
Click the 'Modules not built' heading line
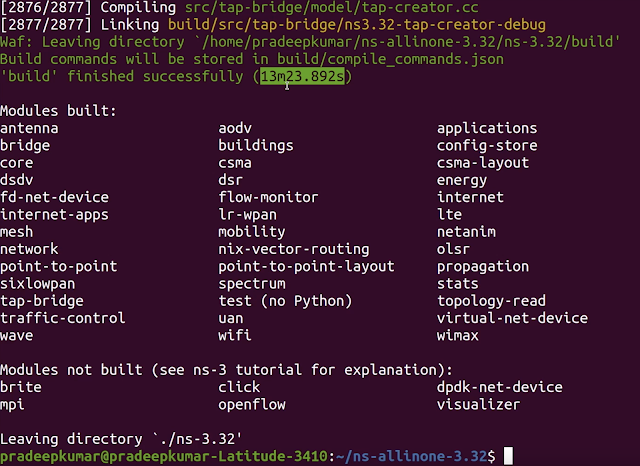[x=226, y=370]
